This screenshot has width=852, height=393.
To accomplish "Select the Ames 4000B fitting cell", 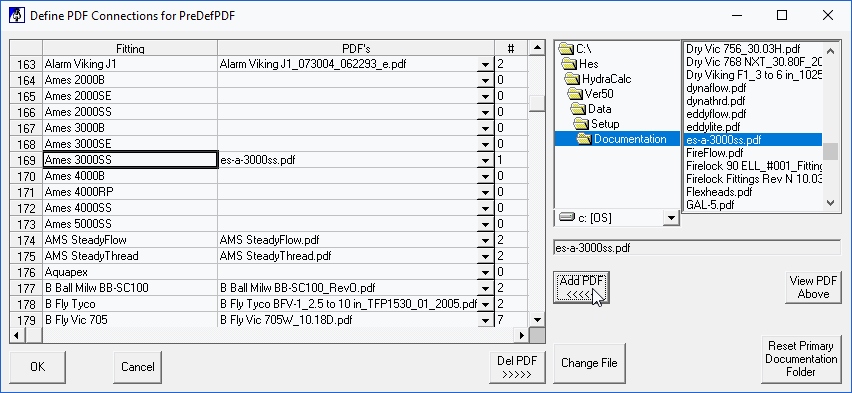I will tap(130, 176).
